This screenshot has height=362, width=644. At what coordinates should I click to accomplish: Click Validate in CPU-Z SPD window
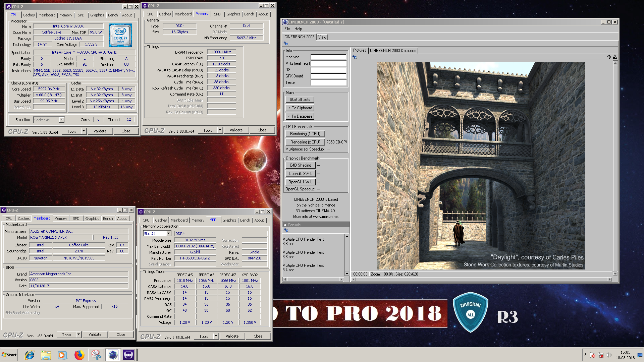pyautogui.click(x=232, y=336)
